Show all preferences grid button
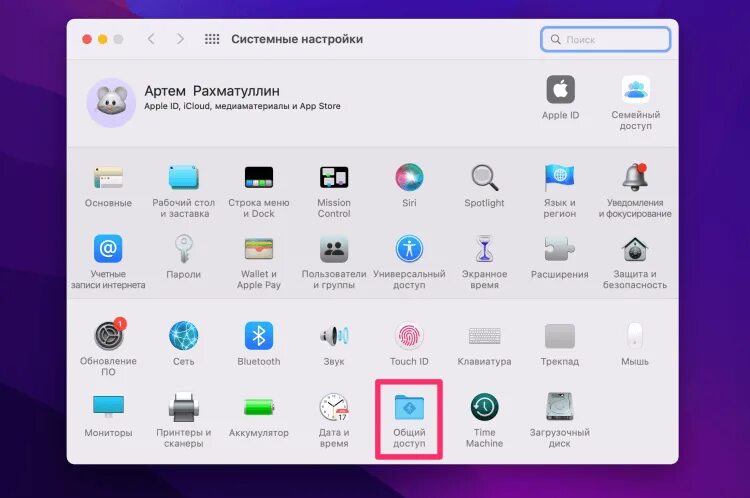Image resolution: width=750 pixels, height=498 pixels. pyautogui.click(x=212, y=39)
